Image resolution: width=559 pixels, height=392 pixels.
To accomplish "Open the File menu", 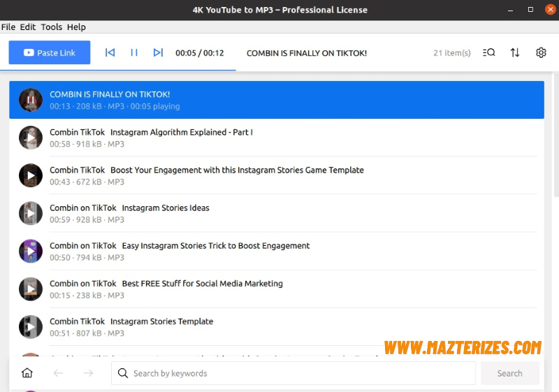I will [x=8, y=27].
